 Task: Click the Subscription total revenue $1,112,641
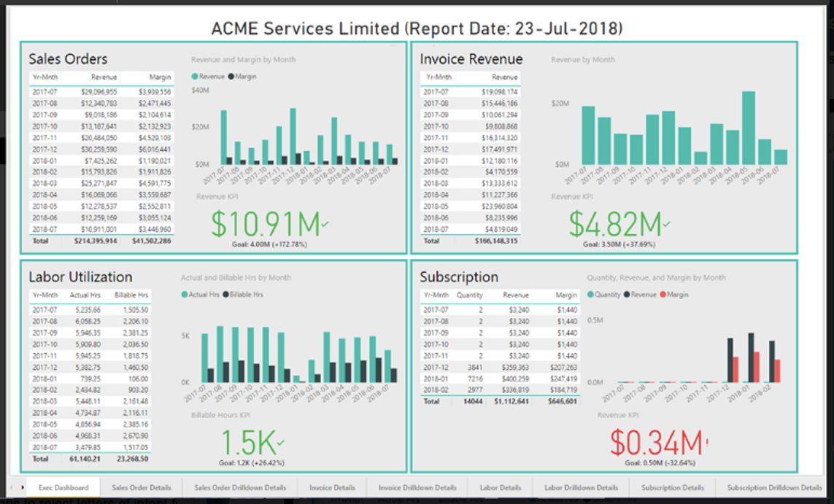click(511, 401)
